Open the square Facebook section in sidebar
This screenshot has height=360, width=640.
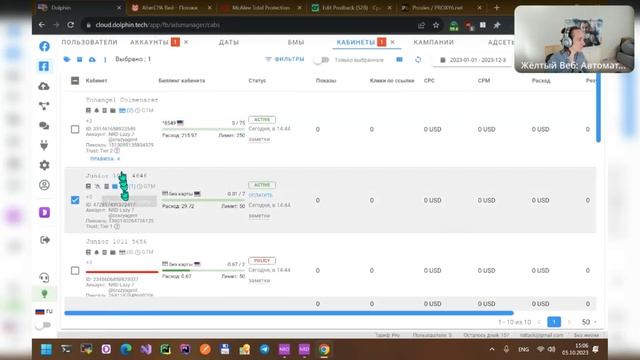click(x=44, y=66)
